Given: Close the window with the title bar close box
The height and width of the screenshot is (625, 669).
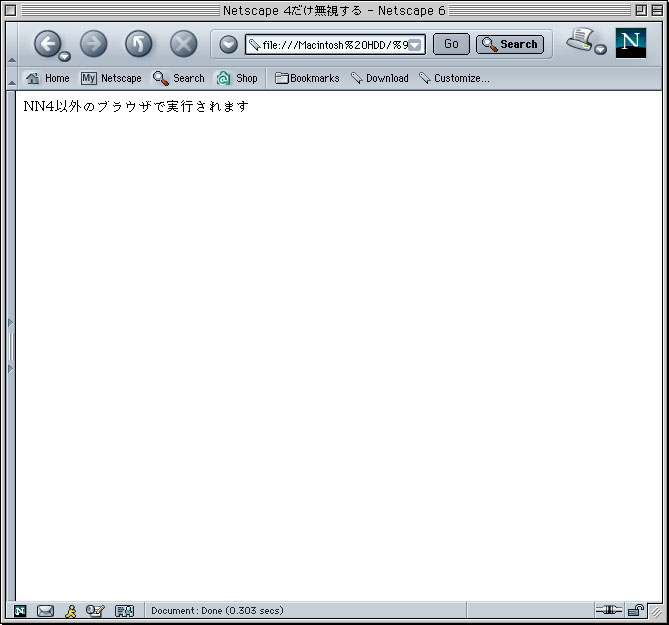Looking at the screenshot, I should point(11,10).
